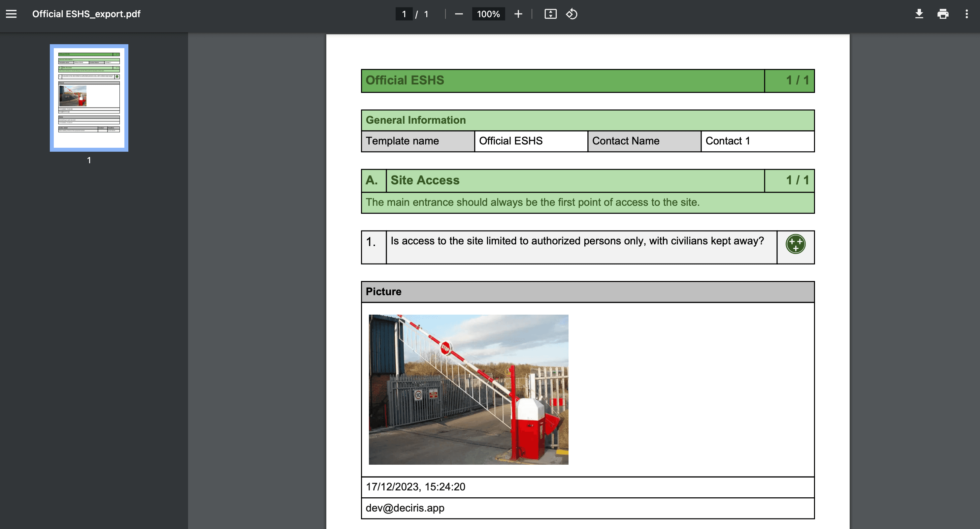Click the Official ESHS_export.pdf title
The width and height of the screenshot is (980, 529).
pyautogui.click(x=86, y=14)
